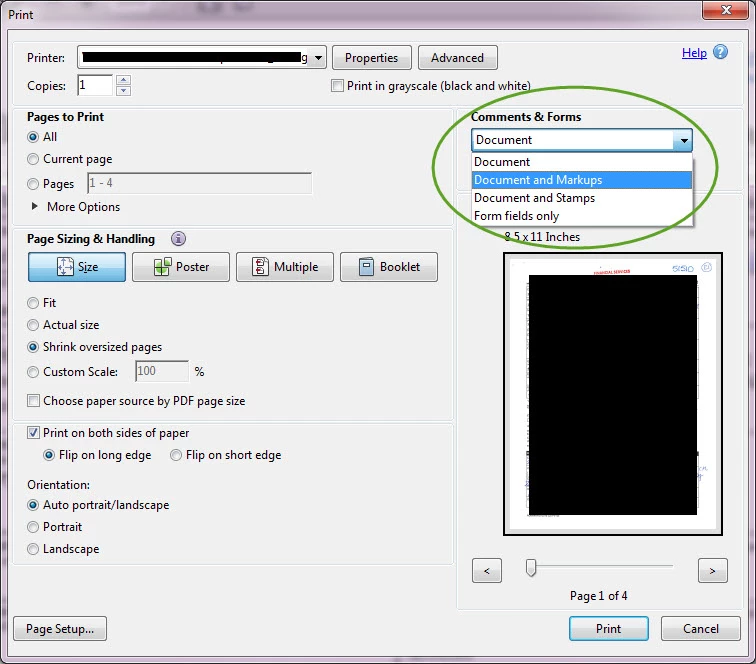Click the Print button

point(608,629)
